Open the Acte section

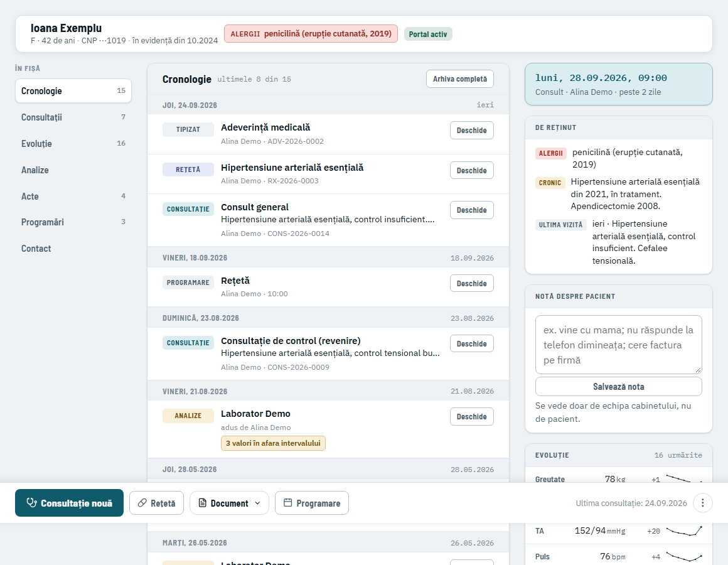73,196
